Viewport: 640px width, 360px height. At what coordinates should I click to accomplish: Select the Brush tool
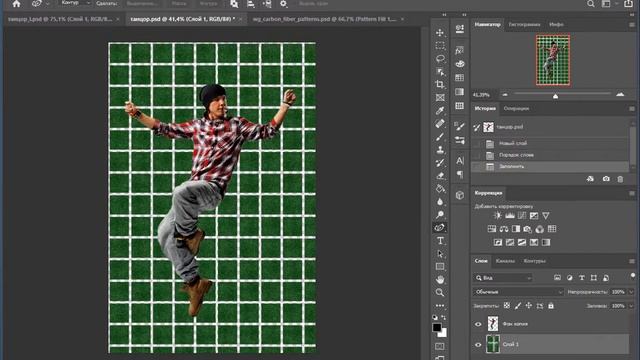point(440,137)
